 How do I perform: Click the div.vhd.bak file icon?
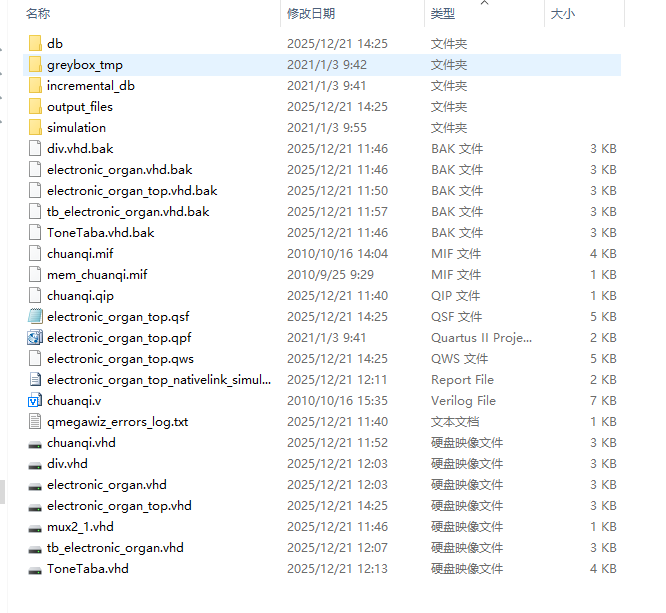35,148
